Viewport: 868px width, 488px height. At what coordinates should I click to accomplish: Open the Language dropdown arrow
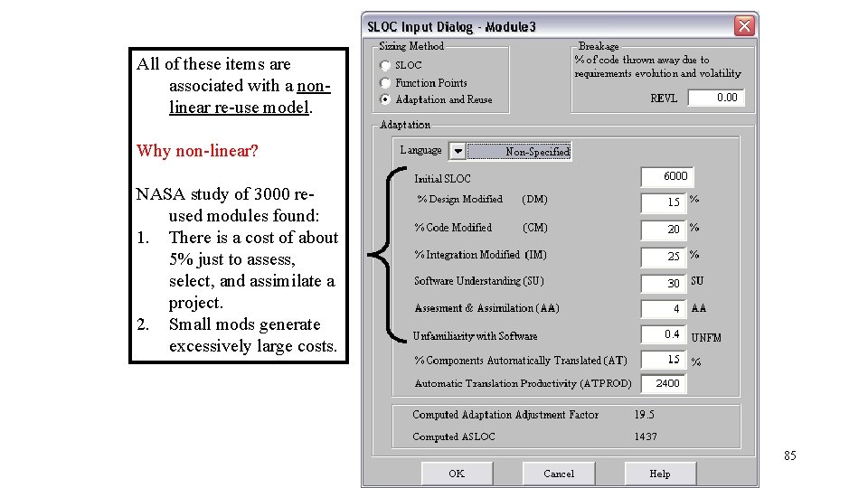pyautogui.click(x=458, y=151)
